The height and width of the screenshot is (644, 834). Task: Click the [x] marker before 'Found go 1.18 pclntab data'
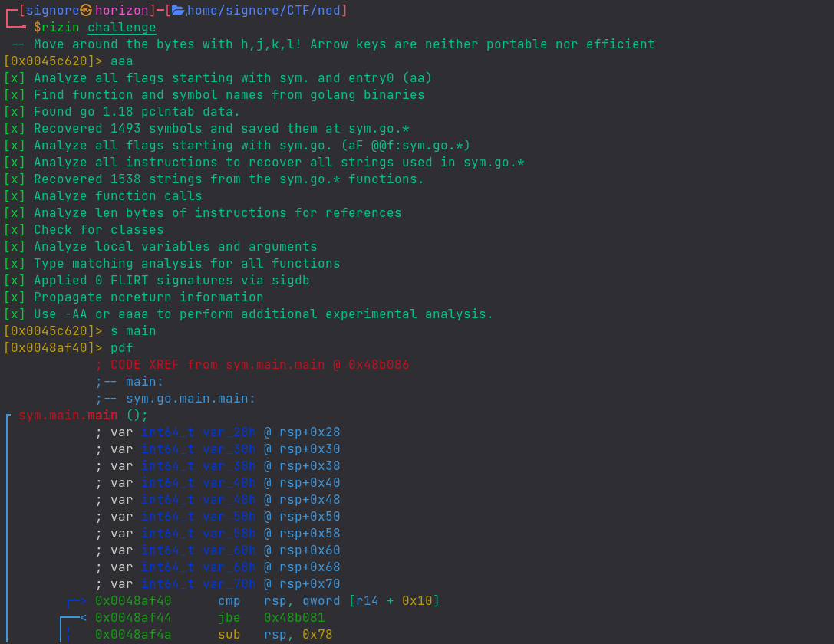(x=15, y=112)
